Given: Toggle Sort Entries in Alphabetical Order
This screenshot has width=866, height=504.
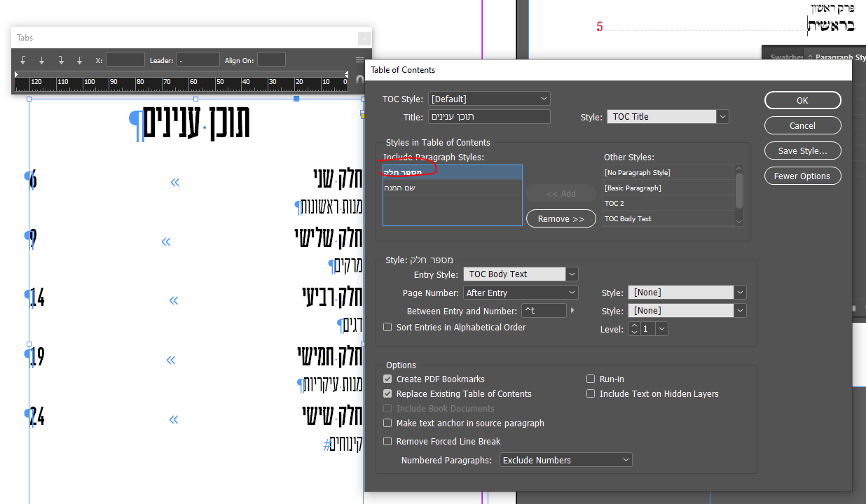Looking at the screenshot, I should point(387,327).
